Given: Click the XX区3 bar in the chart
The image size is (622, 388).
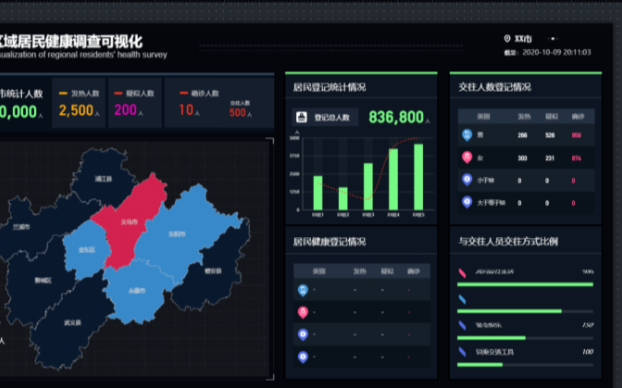Looking at the screenshot, I should pyautogui.click(x=368, y=186).
